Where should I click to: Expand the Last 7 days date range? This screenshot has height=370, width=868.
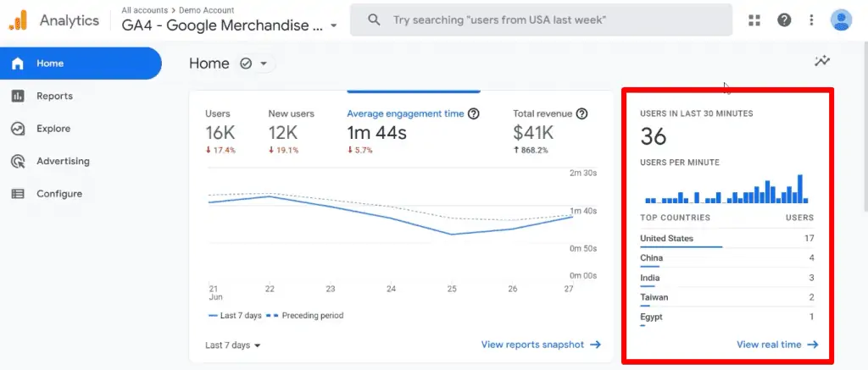[x=233, y=345]
